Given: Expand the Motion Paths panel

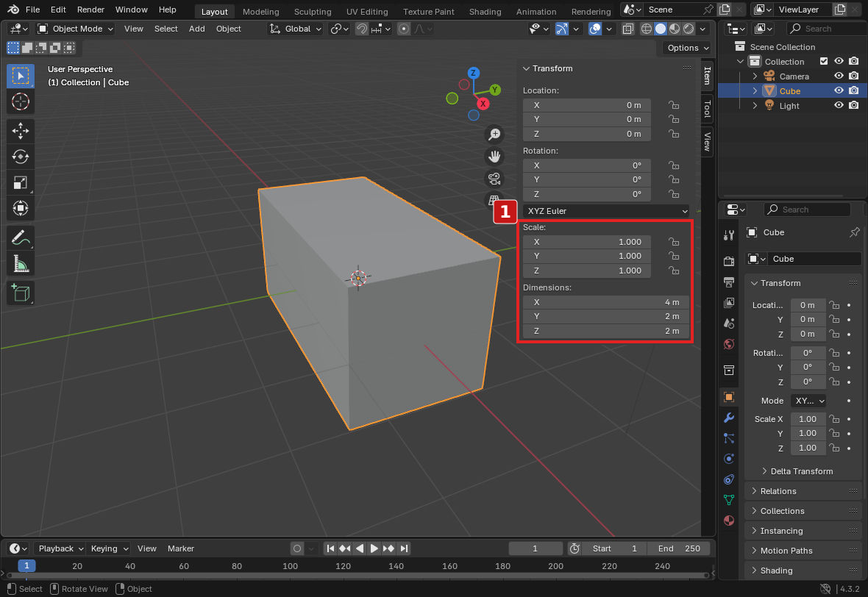Looking at the screenshot, I should coord(803,551).
